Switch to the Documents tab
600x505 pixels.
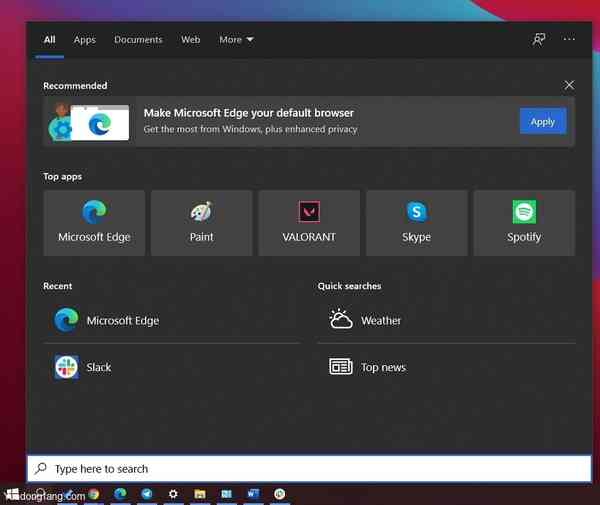(x=138, y=39)
